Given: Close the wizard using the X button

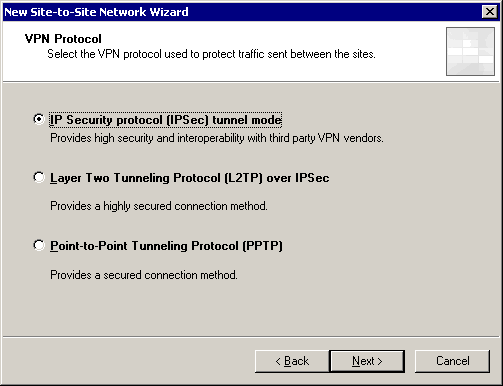Looking at the screenshot, I should point(489,12).
